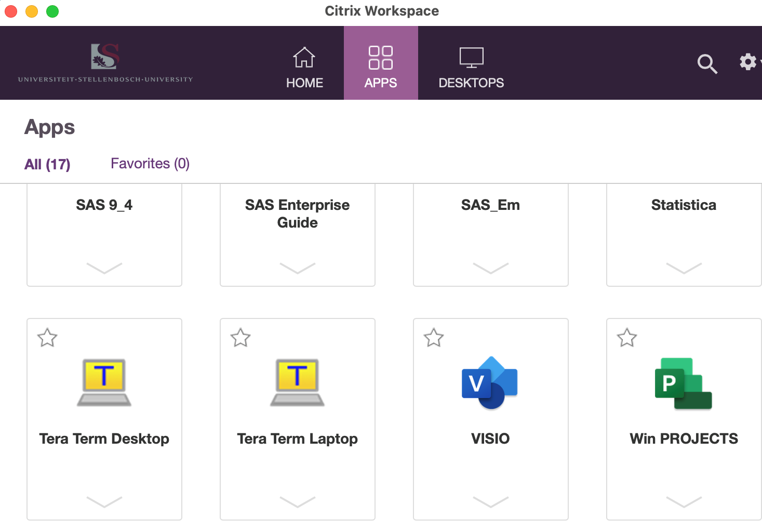
Task: Mark Tera Term Laptop as favorite
Action: tap(240, 338)
